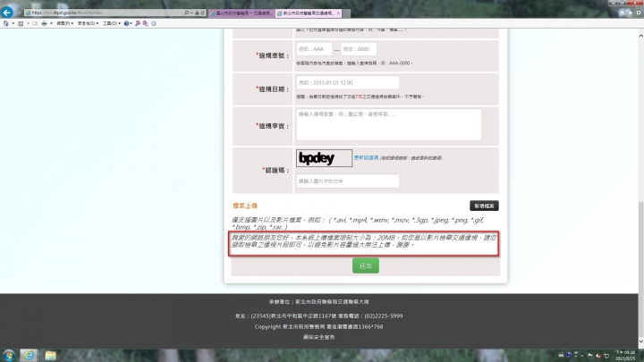Screen dimensions: 644x362
Task: Click the add-on icon after the magnifier icon
Action: coord(146,23)
